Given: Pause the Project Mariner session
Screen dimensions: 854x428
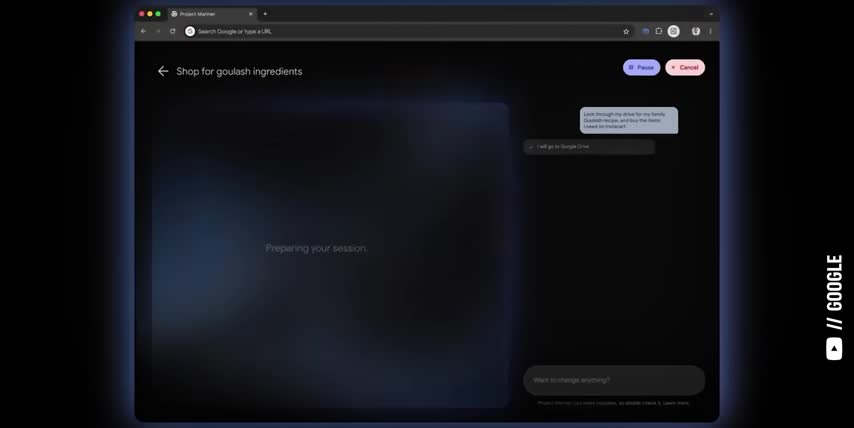Looking at the screenshot, I should pos(641,67).
